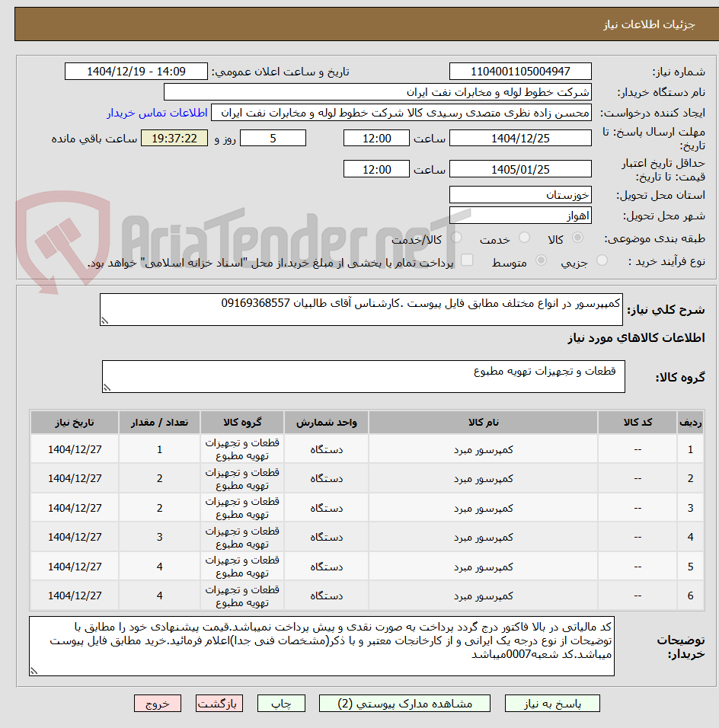Screen dimensions: 719x728
Task: Select the خدمت radio button
Action: (524, 238)
